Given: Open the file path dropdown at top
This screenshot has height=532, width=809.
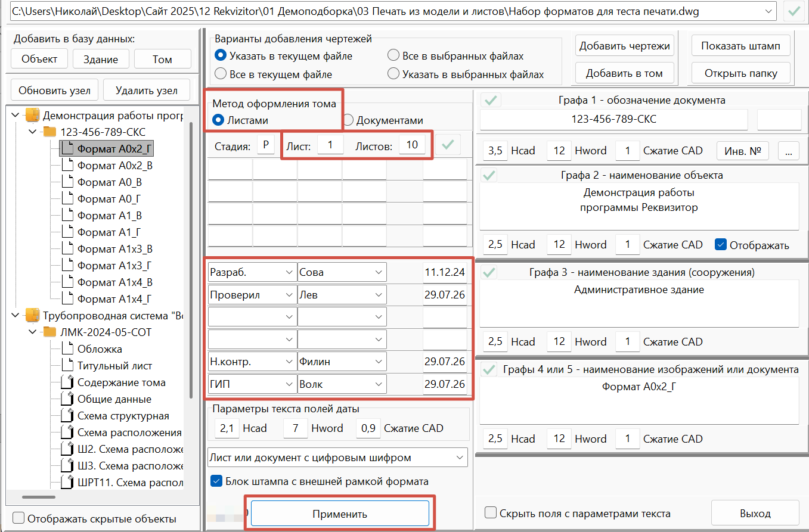Looking at the screenshot, I should click(x=768, y=11).
